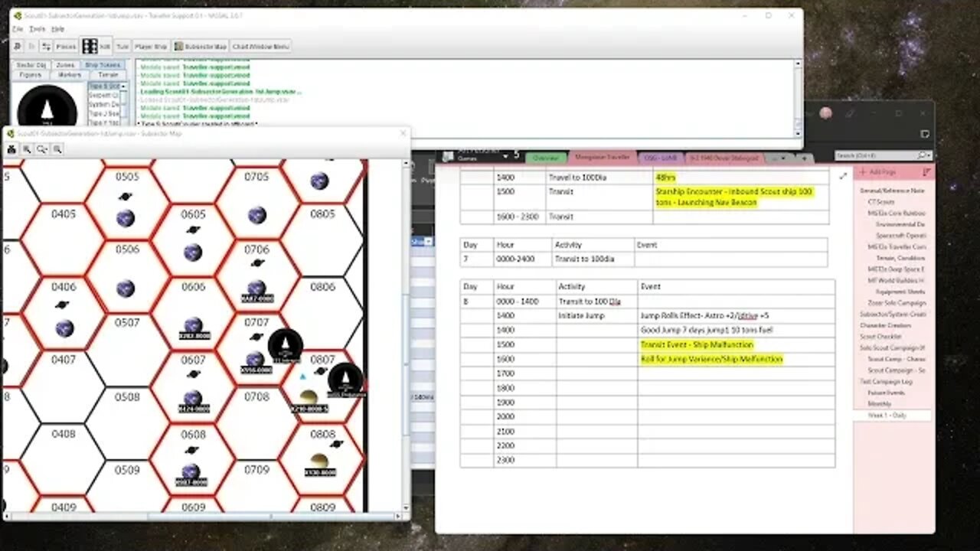Open the Help menu in VASSAL

tap(58, 29)
